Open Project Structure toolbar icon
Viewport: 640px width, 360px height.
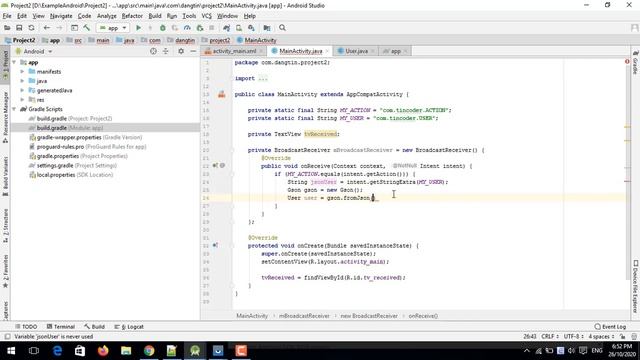[267, 28]
